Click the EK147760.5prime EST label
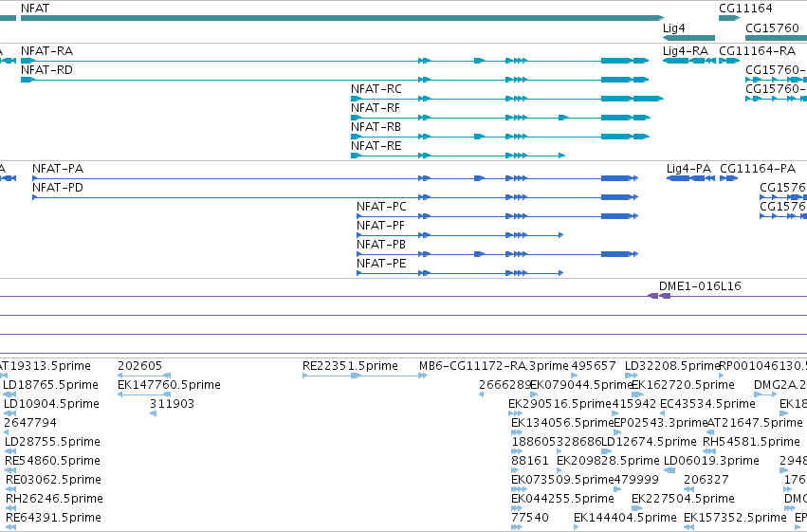Screen dimensions: 807x532 (170, 385)
